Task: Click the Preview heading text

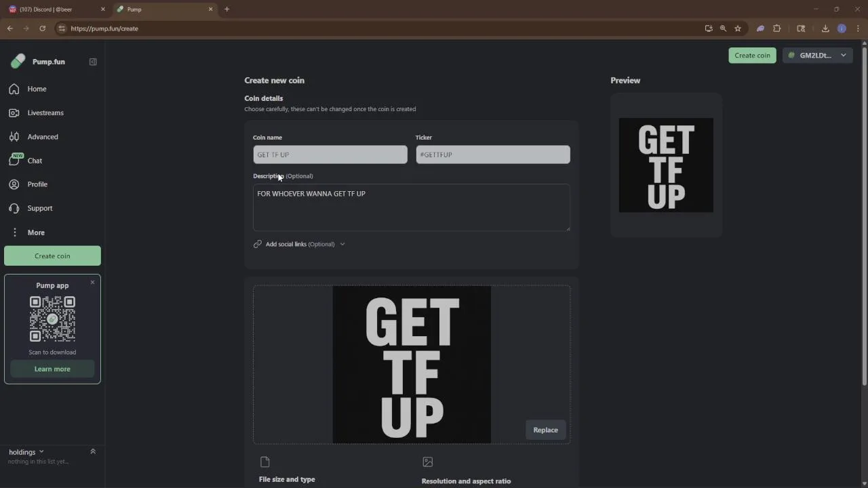Action: pyautogui.click(x=625, y=80)
